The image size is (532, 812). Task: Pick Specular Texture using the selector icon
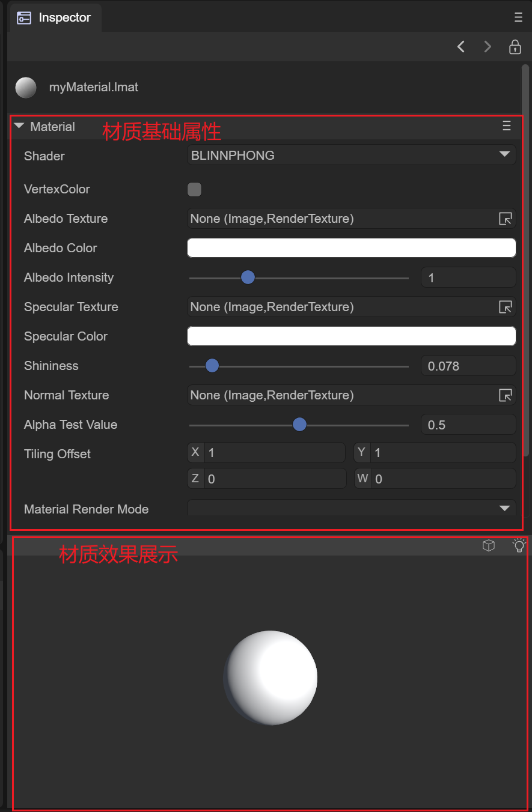click(506, 307)
